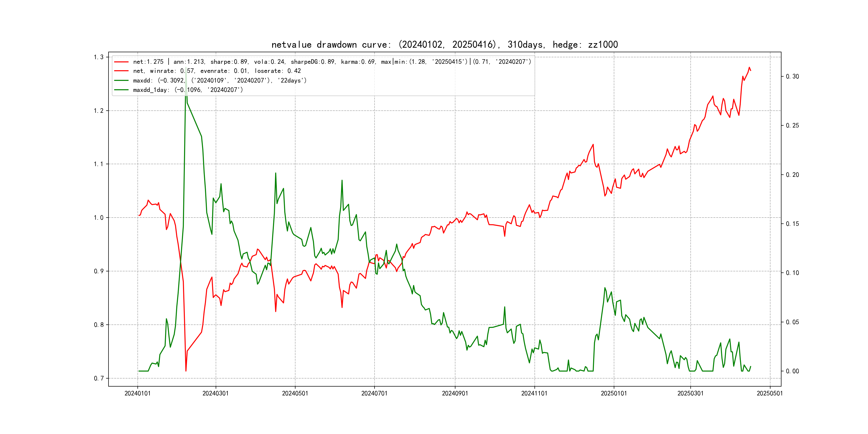
Task: Click red swatch beside winrate legend entry
Action: coord(121,71)
